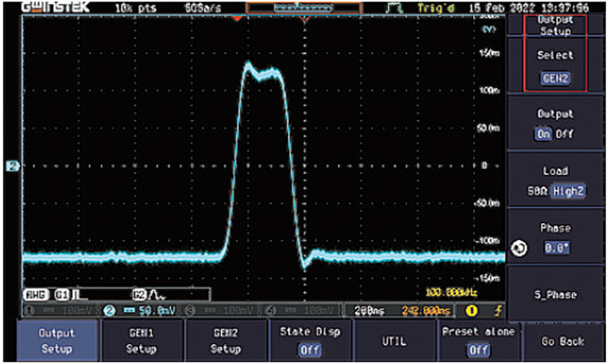Click the Phase variable knob icon
The image size is (609, 364).
click(x=520, y=249)
